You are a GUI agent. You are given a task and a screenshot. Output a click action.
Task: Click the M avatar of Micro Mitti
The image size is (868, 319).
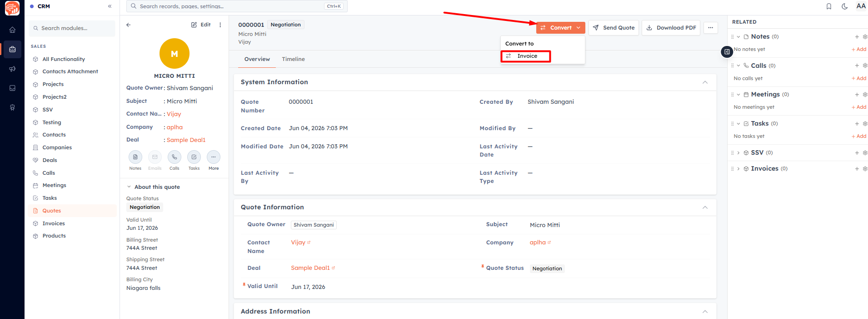(x=175, y=54)
